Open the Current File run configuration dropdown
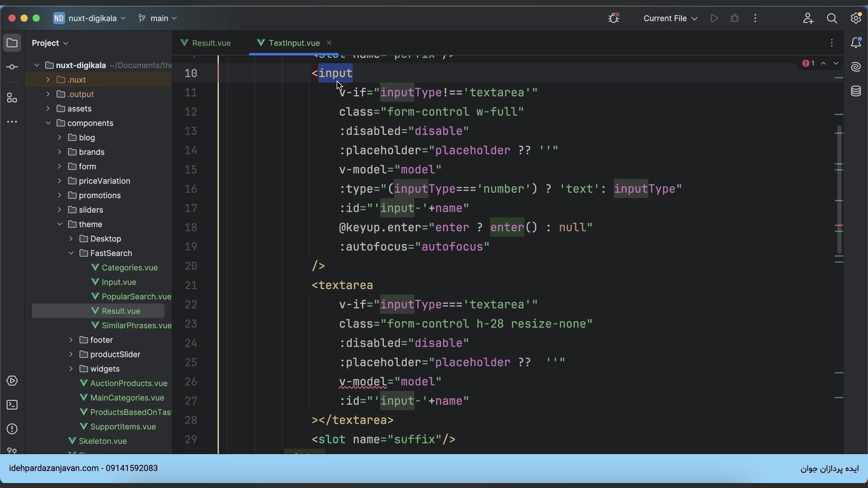 pos(670,19)
